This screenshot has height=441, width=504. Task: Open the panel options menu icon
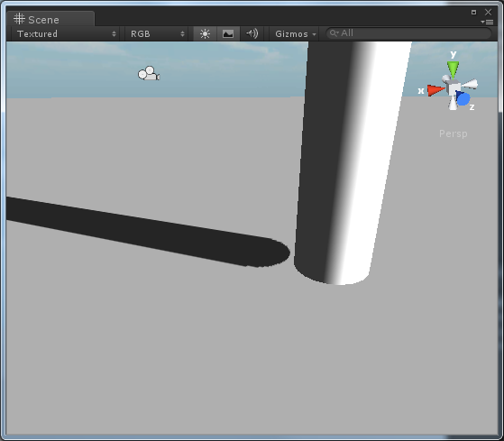(x=487, y=22)
